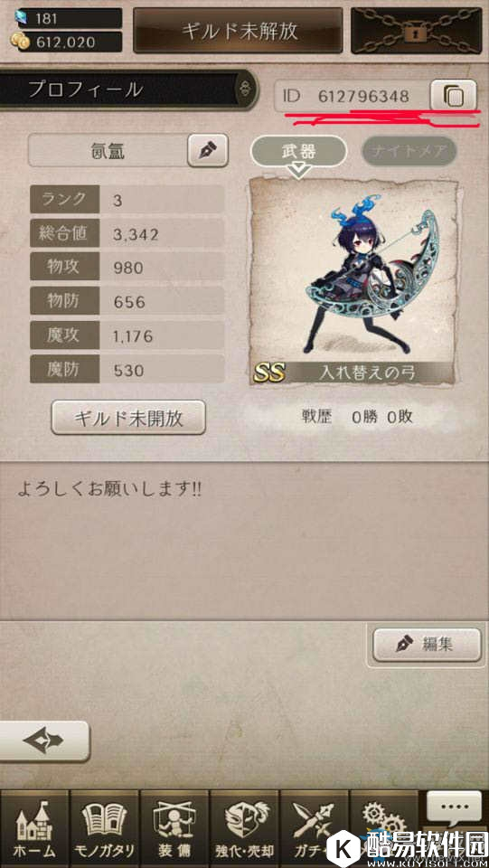Image resolution: width=489 pixels, height=868 pixels.
Task: Select the 武器 tab
Action: point(298,151)
